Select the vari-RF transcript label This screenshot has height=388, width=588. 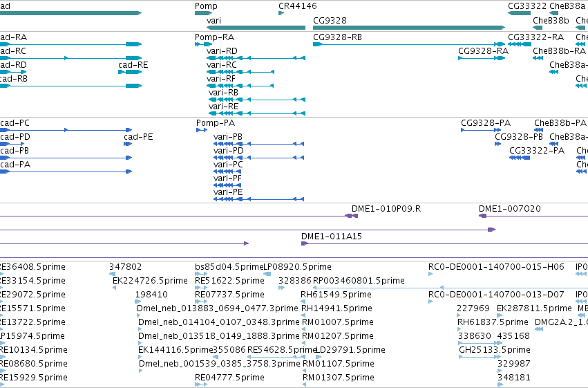pos(221,79)
